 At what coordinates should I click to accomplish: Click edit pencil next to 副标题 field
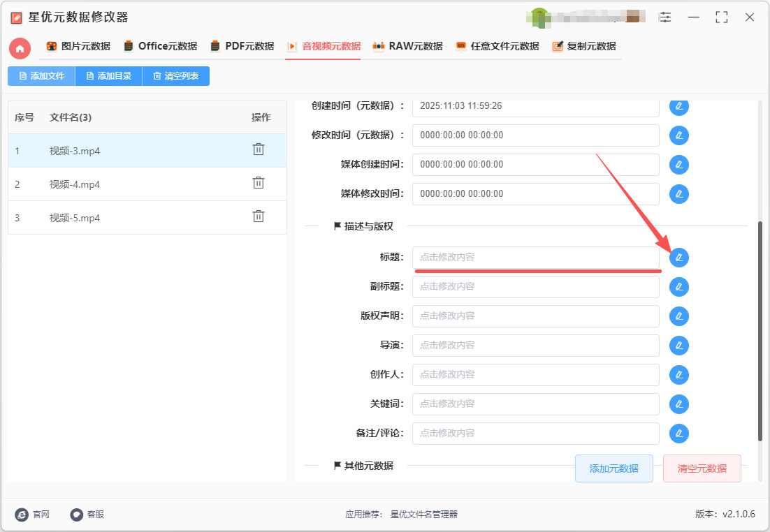coord(679,287)
